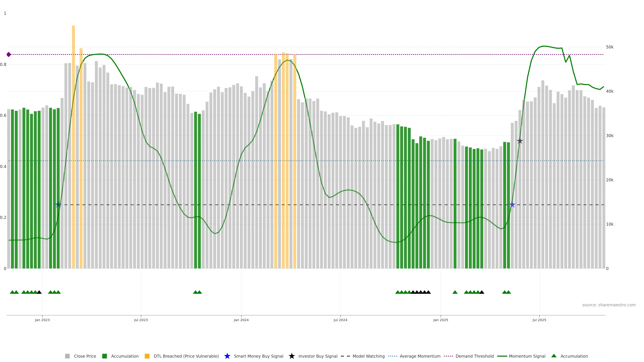
Task: Click the orange DTL Breached legend swatch
Action: pos(147,356)
